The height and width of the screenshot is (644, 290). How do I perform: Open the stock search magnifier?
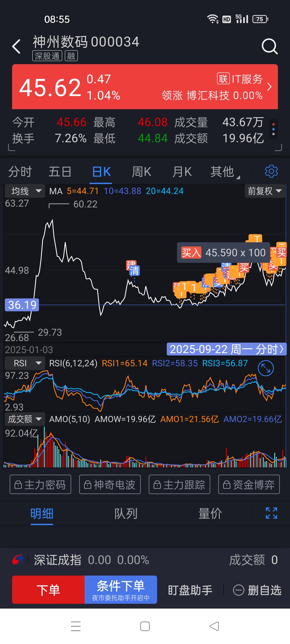[270, 46]
